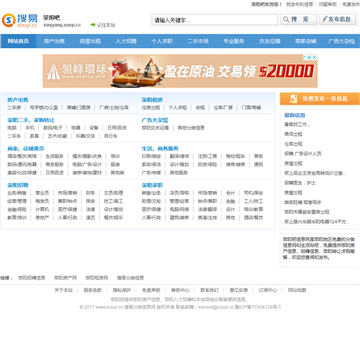360x360 pixels.
Task: Click the 搜索 search button
Action: click(299, 19)
